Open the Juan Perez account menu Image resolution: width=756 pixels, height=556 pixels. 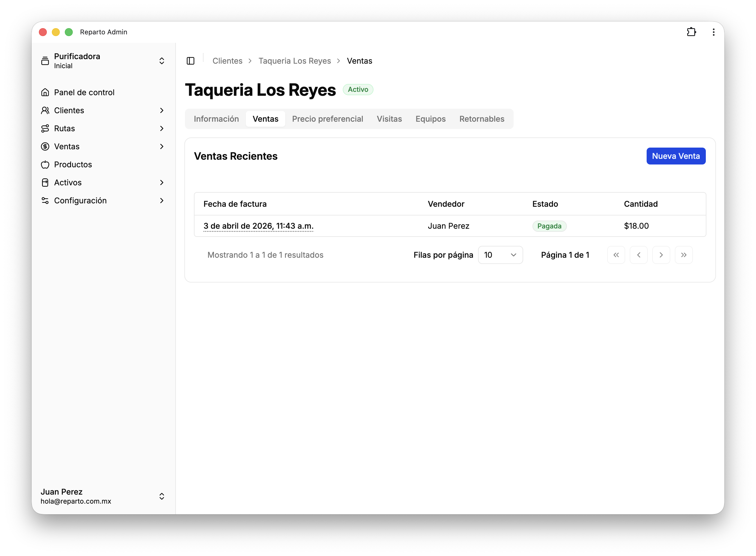coord(103,496)
